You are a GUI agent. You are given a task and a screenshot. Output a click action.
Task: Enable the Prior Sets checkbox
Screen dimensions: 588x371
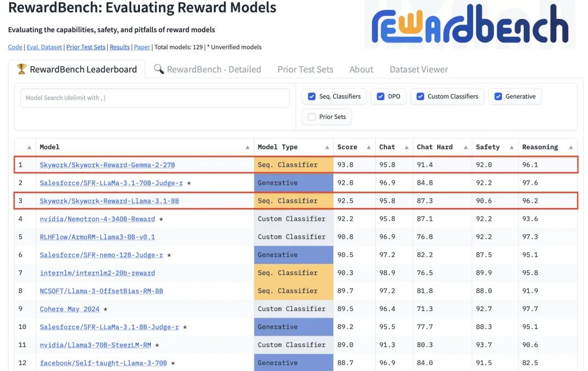point(312,117)
